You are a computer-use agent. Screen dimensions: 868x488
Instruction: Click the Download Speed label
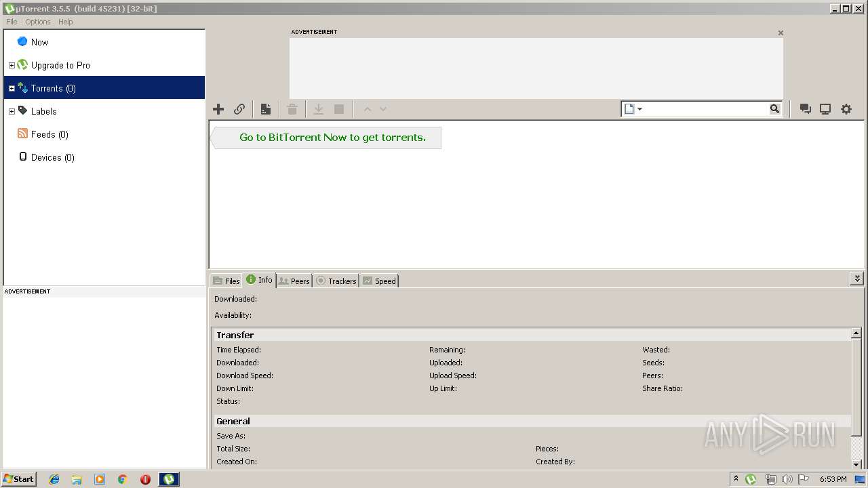pyautogui.click(x=245, y=375)
